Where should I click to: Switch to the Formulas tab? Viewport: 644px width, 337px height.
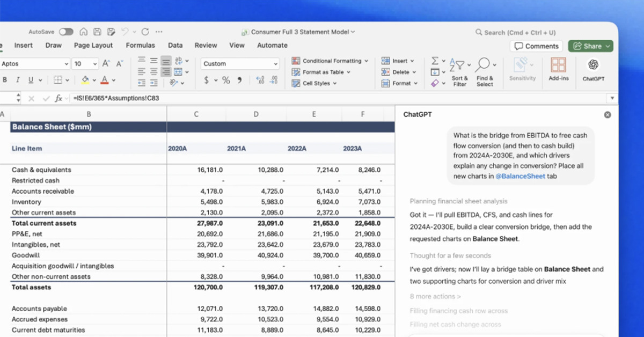[140, 46]
